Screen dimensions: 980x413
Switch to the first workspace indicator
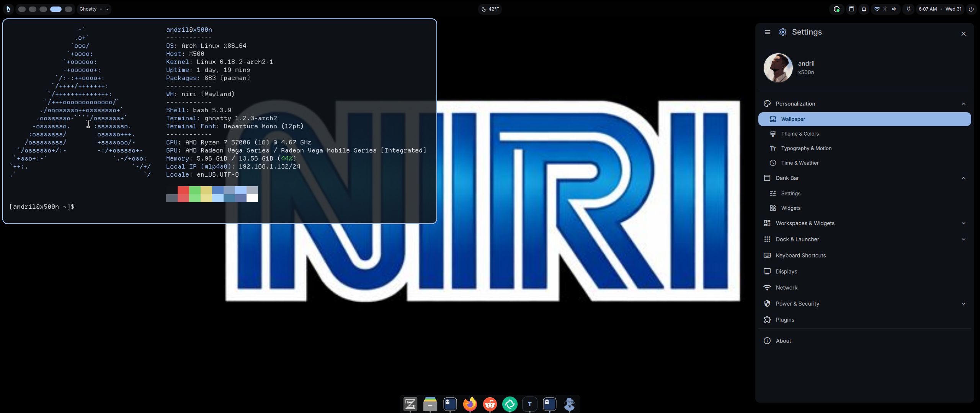(22, 9)
